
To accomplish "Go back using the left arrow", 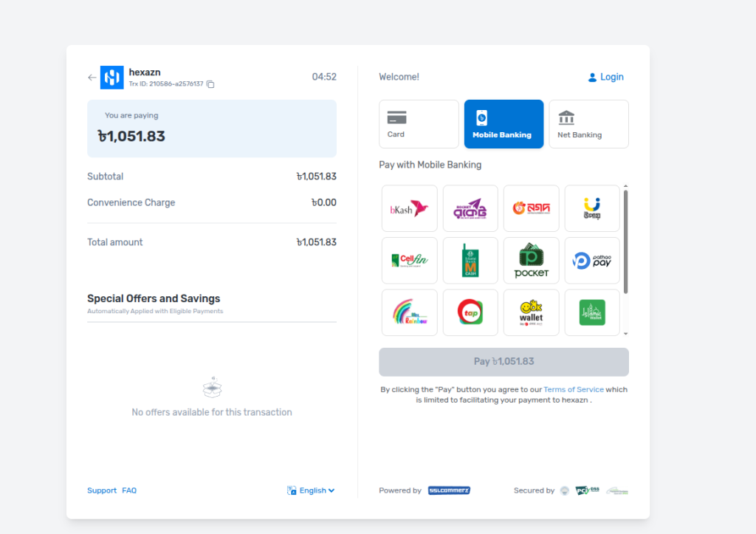I will pos(92,77).
